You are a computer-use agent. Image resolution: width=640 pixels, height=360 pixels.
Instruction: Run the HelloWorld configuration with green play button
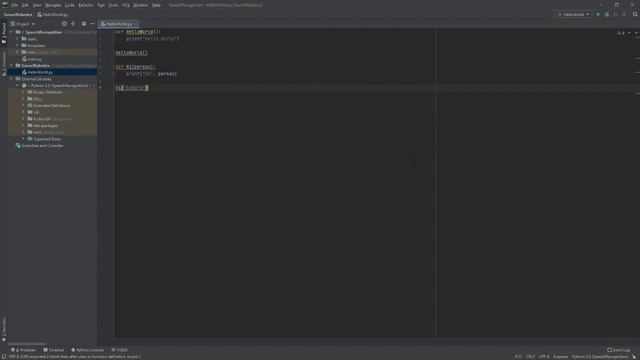coord(598,14)
